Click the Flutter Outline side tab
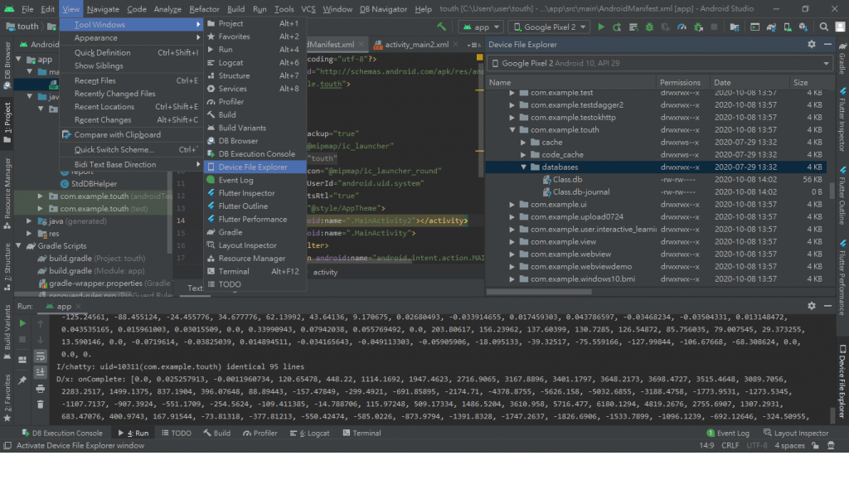849x504 pixels. [x=842, y=196]
